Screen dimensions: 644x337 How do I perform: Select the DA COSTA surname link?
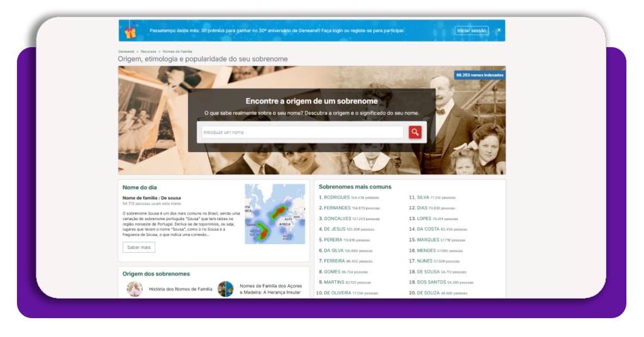tap(428, 229)
